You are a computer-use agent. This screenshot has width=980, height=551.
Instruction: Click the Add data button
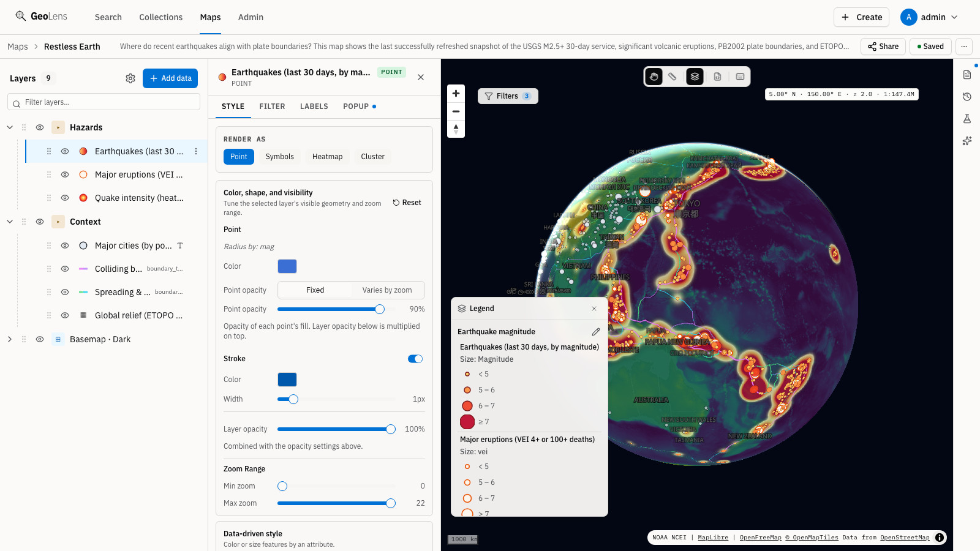pos(170,78)
